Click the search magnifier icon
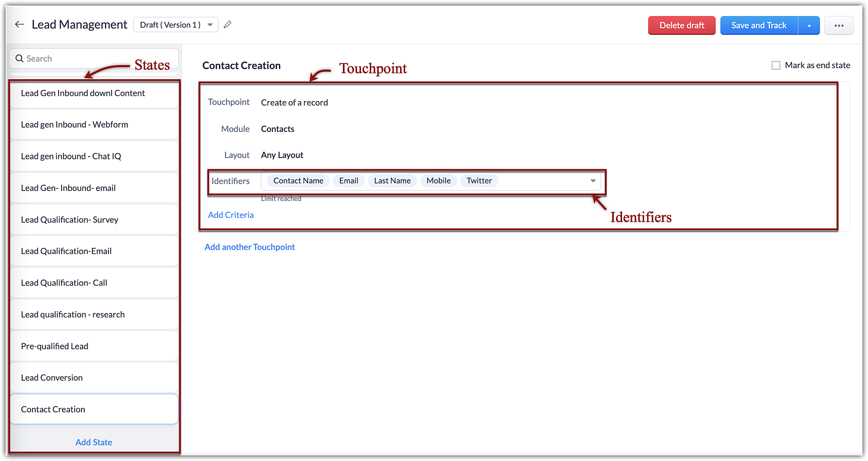Screen dimensions: 868x461 (20, 59)
